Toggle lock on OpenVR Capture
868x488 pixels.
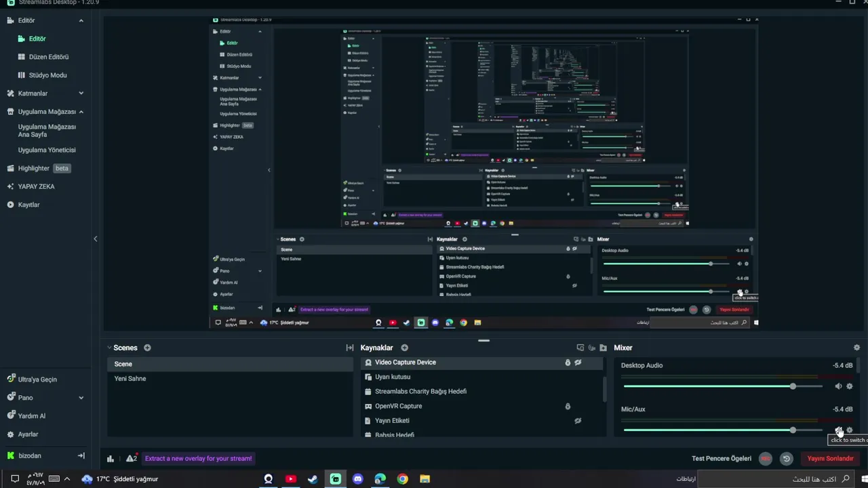tap(568, 406)
